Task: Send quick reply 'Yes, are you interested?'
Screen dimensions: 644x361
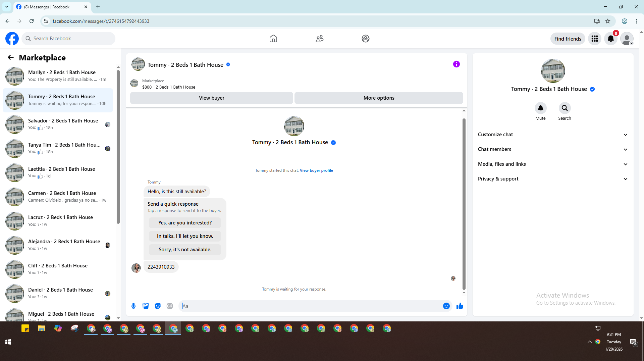Action: [185, 223]
